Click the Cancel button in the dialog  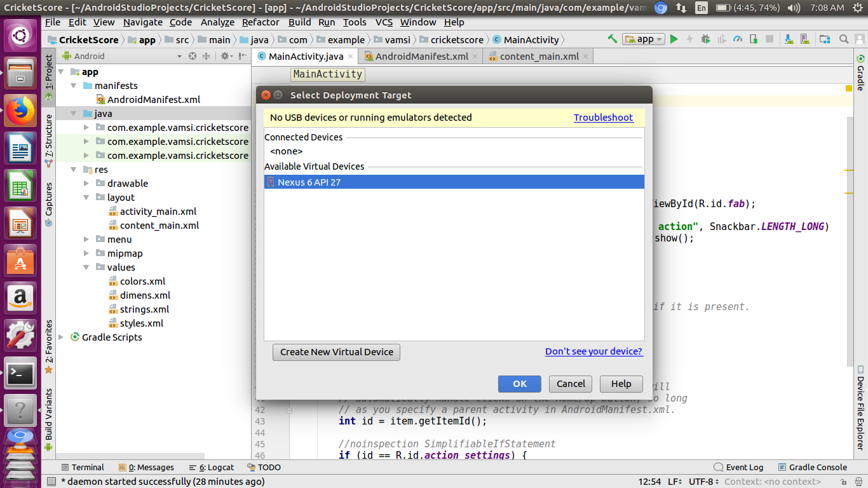(x=571, y=384)
